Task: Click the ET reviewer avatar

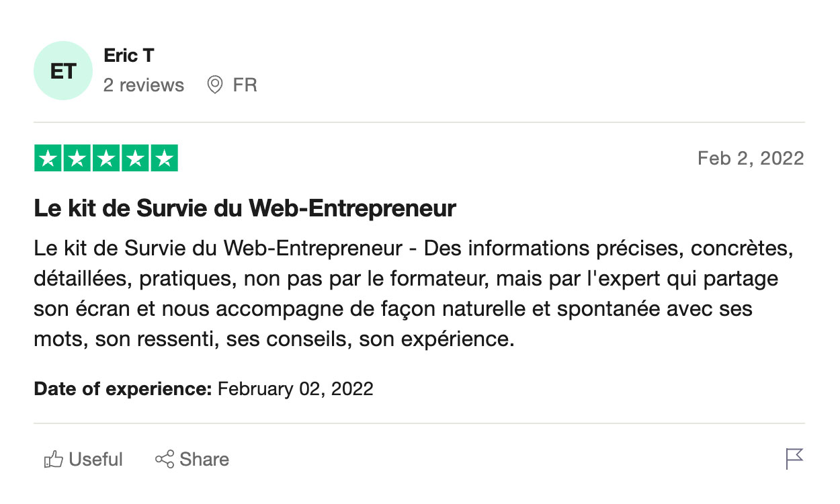Action: (62, 71)
